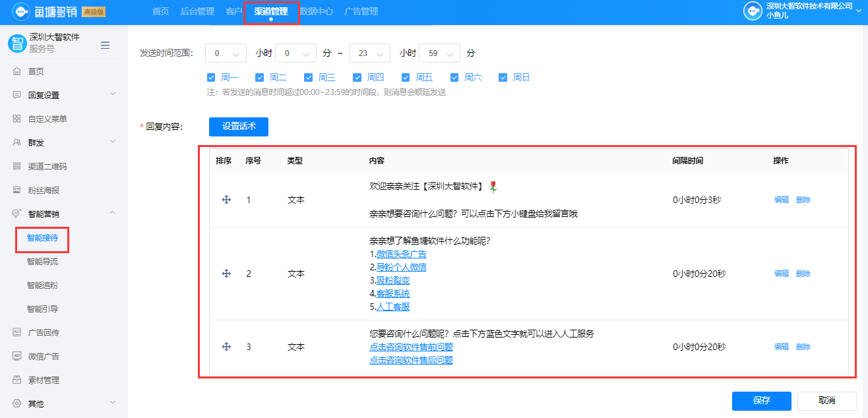Click 编辑 for reply row 3
Viewport: 868px width, 418px height.
tap(782, 347)
